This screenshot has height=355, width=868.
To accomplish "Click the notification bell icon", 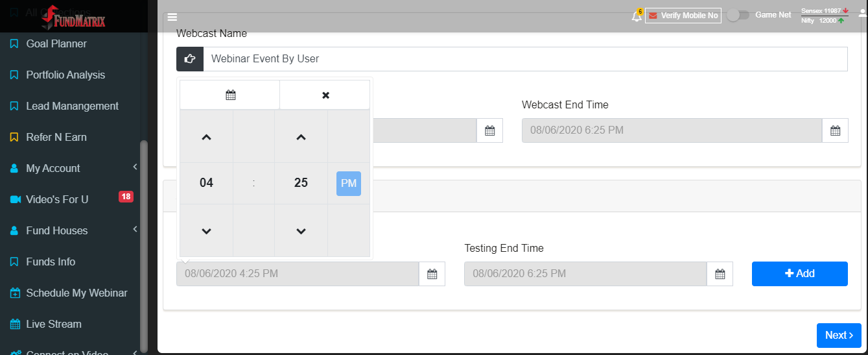I will pyautogui.click(x=637, y=16).
